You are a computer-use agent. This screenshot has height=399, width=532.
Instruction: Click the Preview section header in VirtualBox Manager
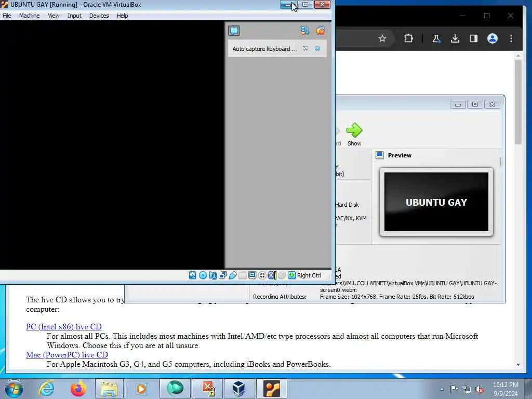[400, 155]
